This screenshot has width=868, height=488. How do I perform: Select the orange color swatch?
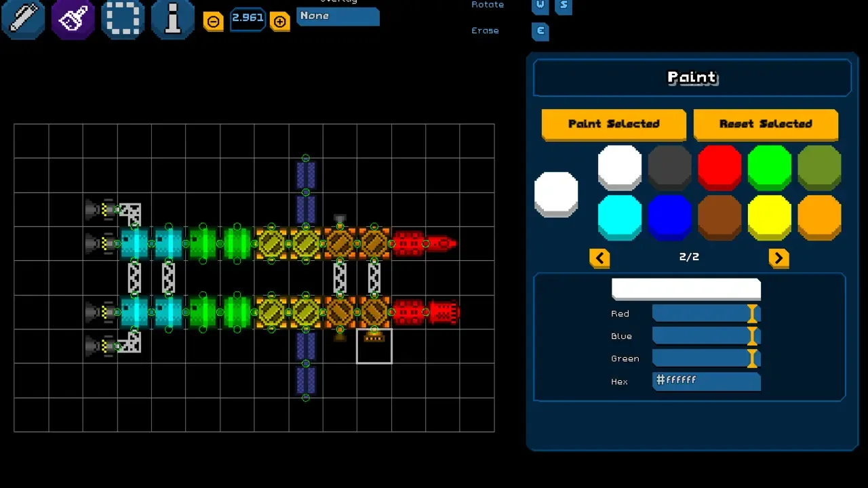point(819,217)
